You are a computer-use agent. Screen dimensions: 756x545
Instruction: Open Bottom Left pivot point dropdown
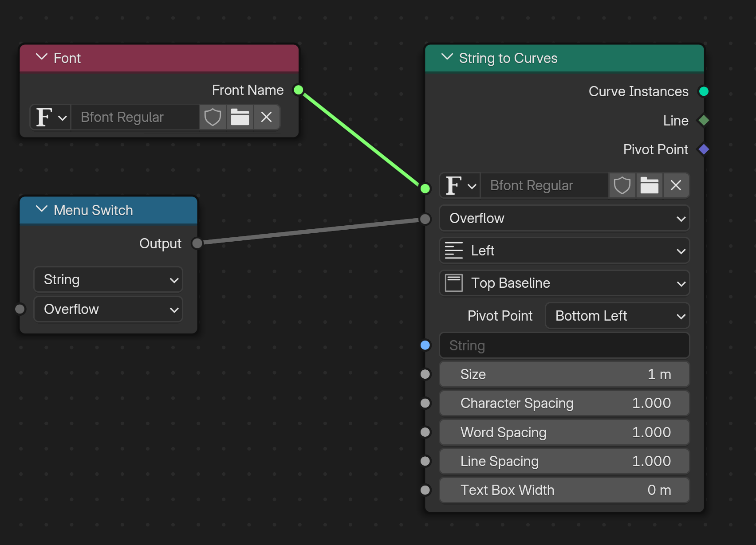617,316
